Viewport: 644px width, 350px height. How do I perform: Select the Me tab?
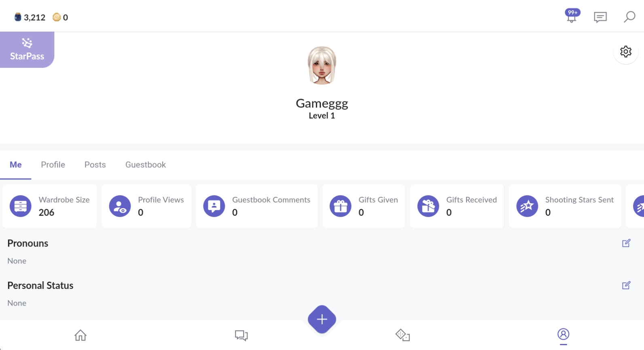coord(16,165)
